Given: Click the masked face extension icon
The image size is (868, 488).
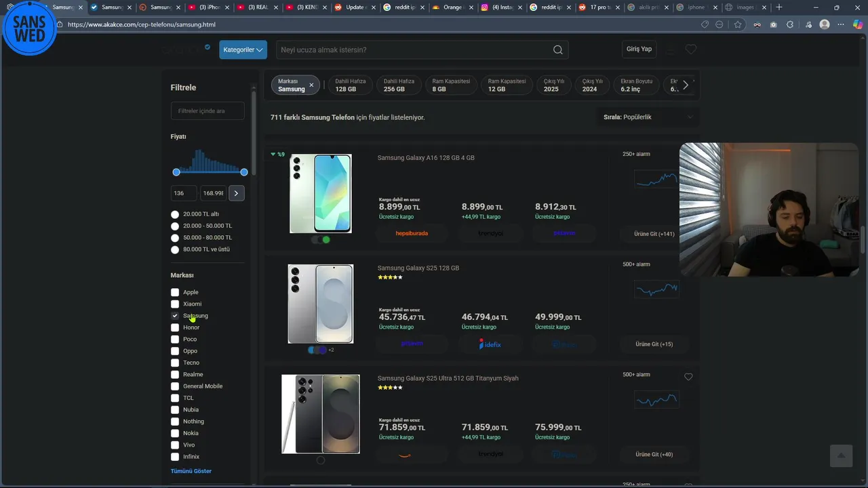Looking at the screenshot, I should pyautogui.click(x=757, y=24).
